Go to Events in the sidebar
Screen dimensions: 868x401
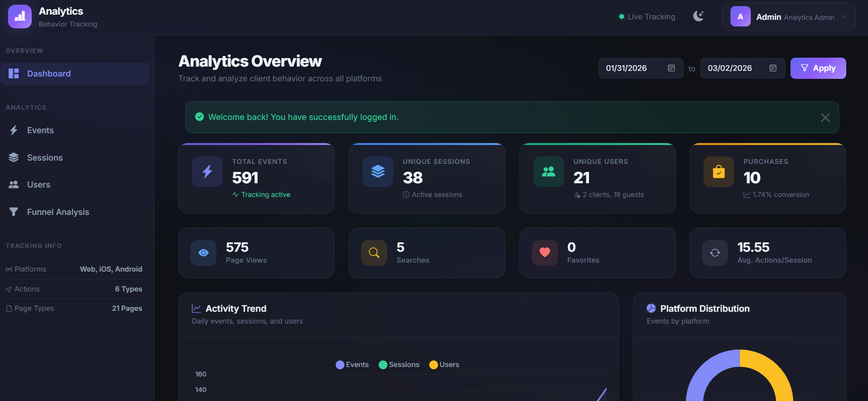pyautogui.click(x=75, y=130)
